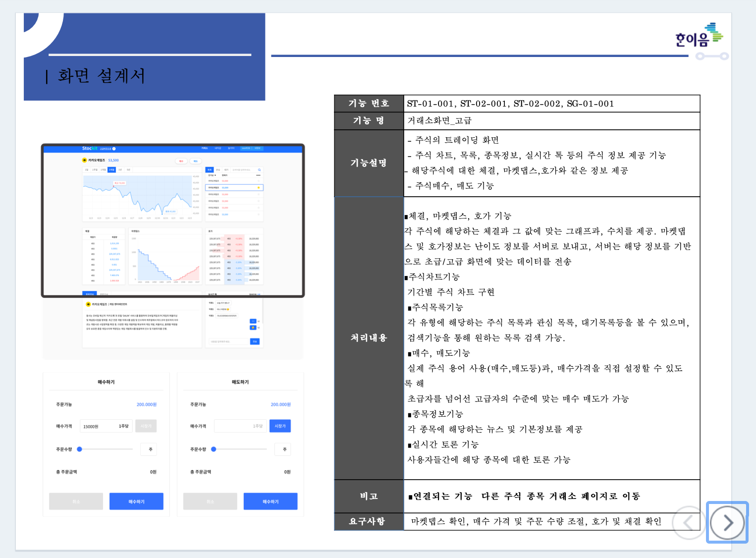Click the 마켓뎁스 depth chart
Viewport: 756px width, 558px height.
(168, 259)
